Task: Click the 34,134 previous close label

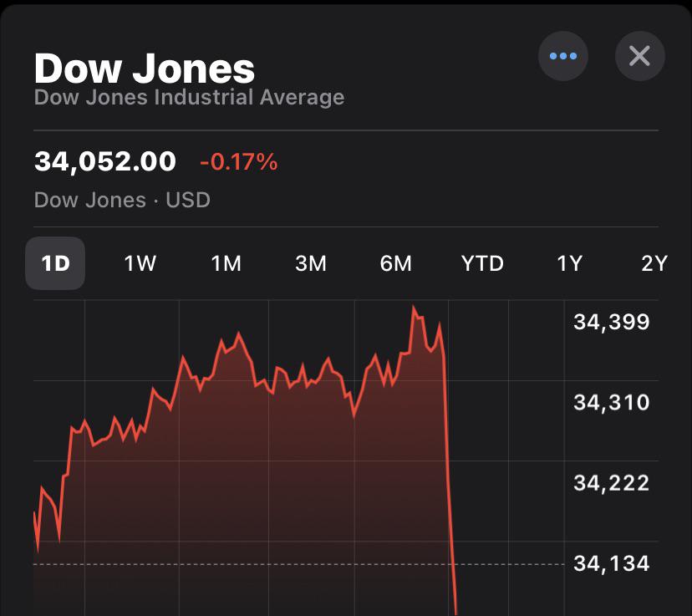Action: pos(611,563)
